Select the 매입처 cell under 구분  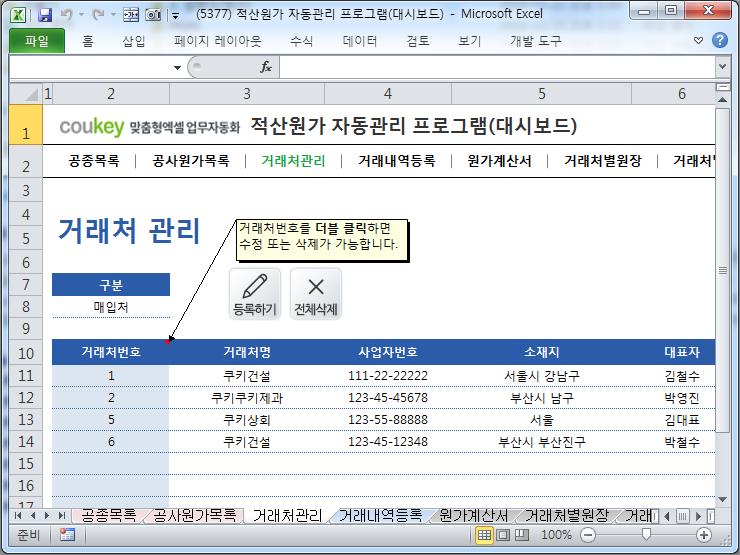click(x=111, y=307)
